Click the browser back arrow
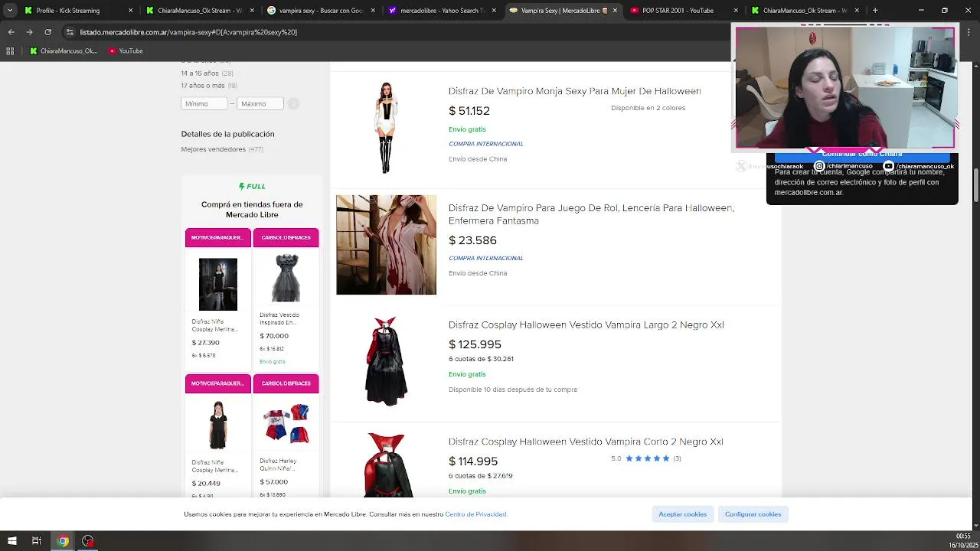The width and height of the screenshot is (980, 551). [x=11, y=32]
